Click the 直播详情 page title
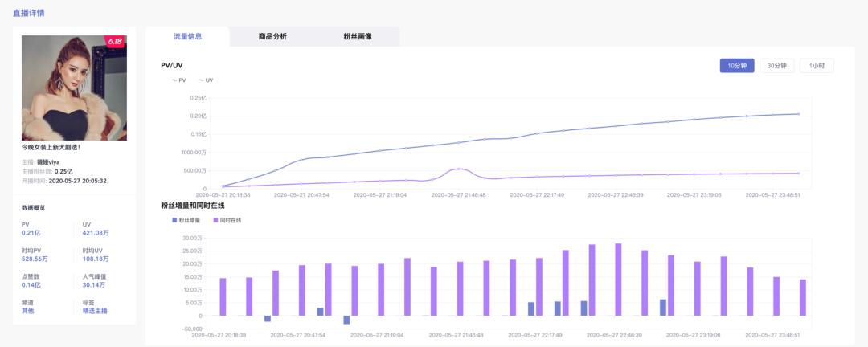 pyautogui.click(x=29, y=13)
